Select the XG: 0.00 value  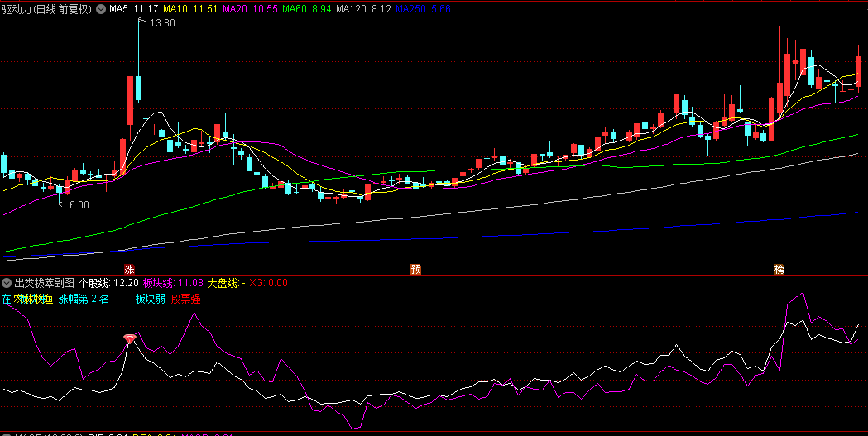coord(268,283)
